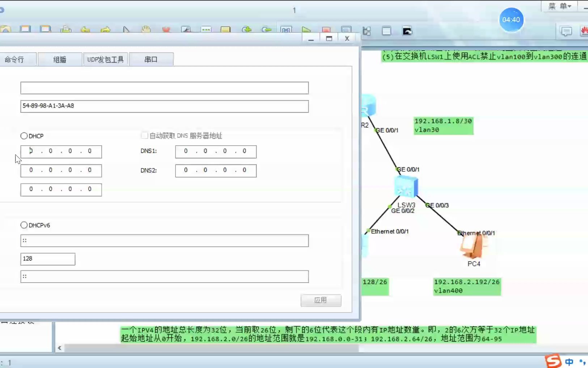Click the GE 0/0/2 port label
588x368 pixels.
pyautogui.click(x=403, y=211)
